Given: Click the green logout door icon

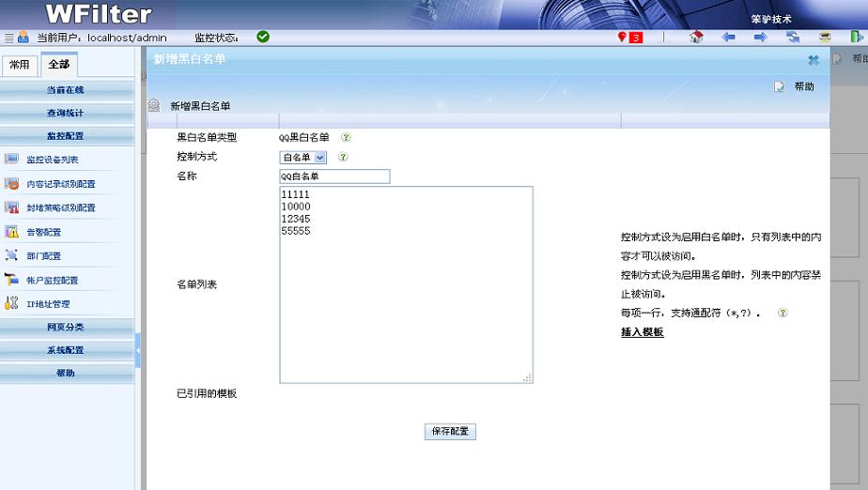Looking at the screenshot, I should (x=857, y=38).
